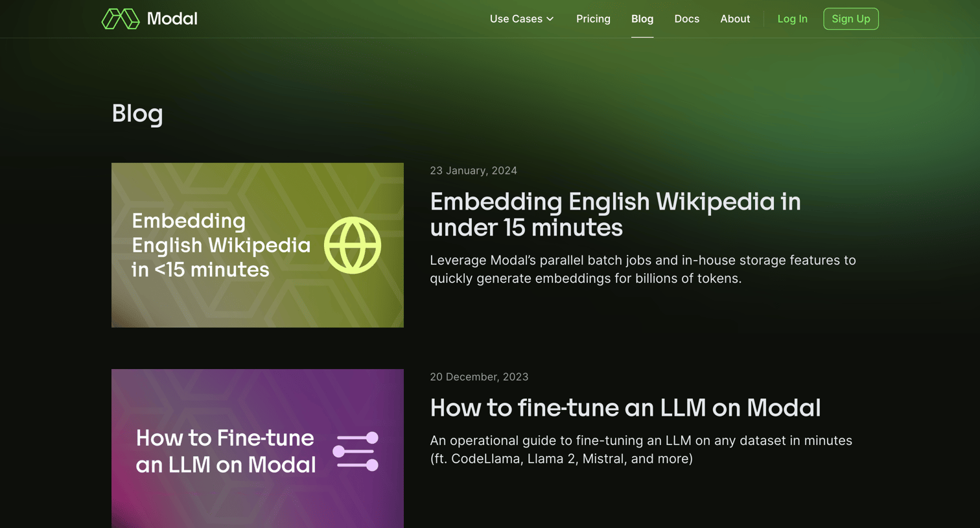Click the globe icon in Wikipedia thumbnail
The width and height of the screenshot is (980, 528).
pos(353,245)
